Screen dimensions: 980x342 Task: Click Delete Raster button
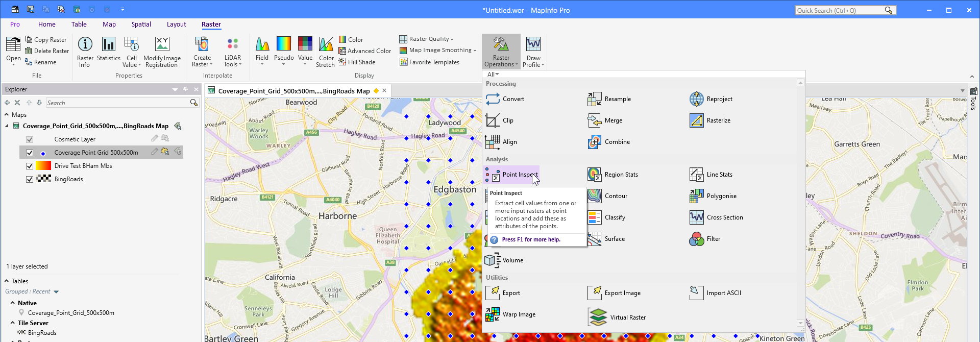point(47,51)
